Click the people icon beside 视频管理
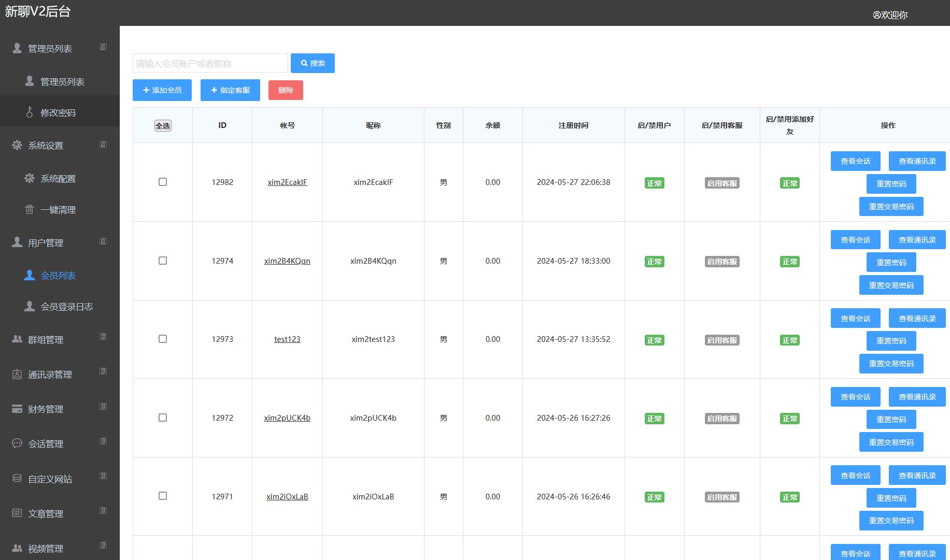950x560 pixels. (x=17, y=548)
